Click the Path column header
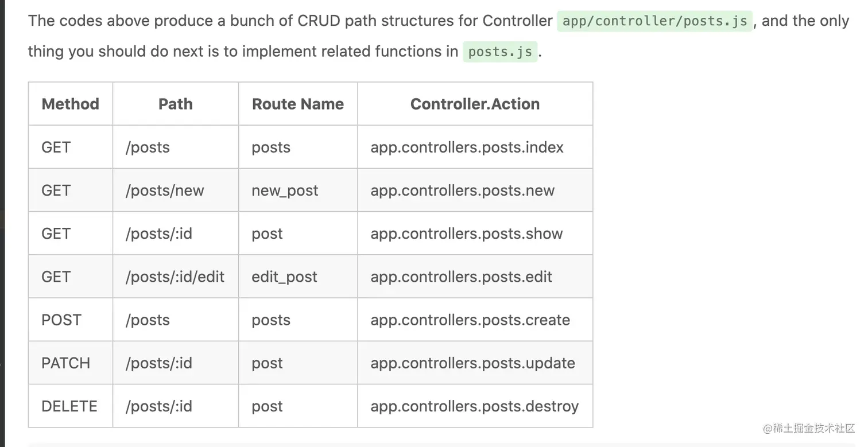 pyautogui.click(x=175, y=104)
